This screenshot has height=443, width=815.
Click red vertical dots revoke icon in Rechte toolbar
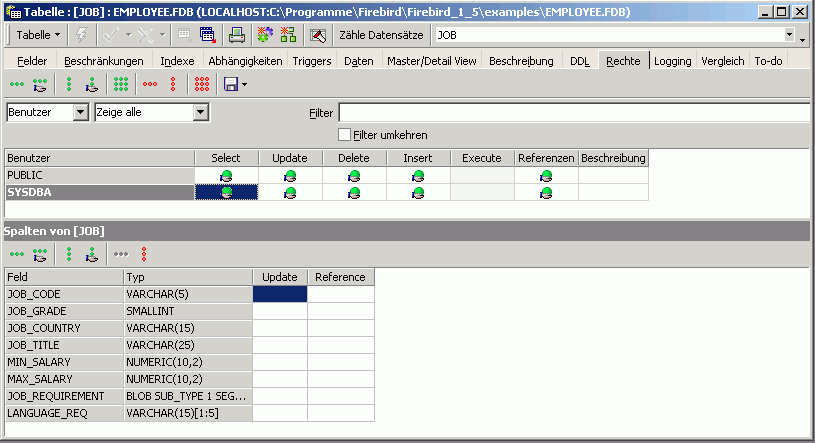(x=173, y=84)
